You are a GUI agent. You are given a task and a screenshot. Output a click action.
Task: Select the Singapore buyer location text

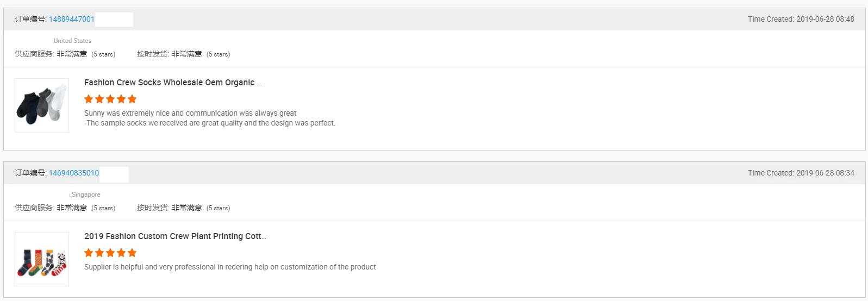point(85,195)
